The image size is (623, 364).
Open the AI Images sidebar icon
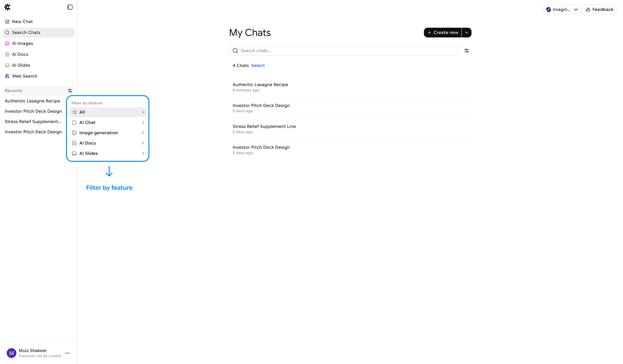click(7, 43)
